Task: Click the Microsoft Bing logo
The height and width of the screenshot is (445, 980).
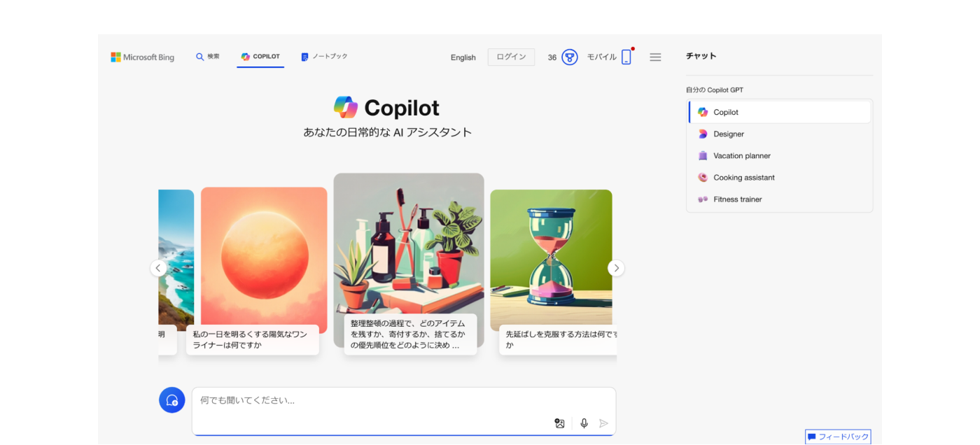Action: point(142,57)
